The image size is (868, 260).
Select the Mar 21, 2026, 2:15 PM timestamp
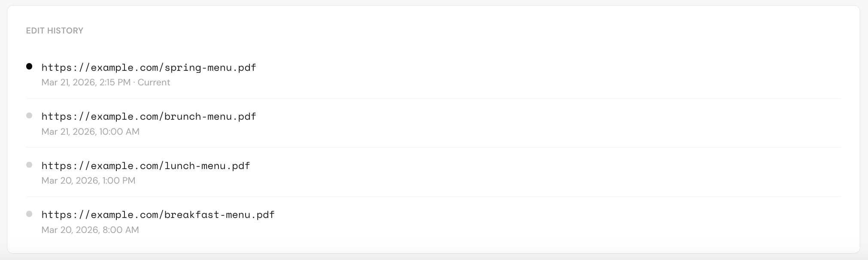86,82
